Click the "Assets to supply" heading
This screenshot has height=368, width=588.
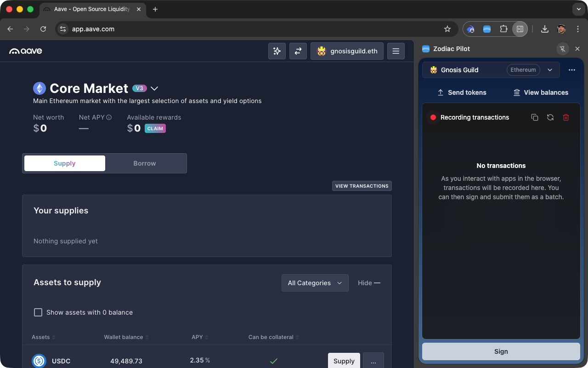[67, 282]
